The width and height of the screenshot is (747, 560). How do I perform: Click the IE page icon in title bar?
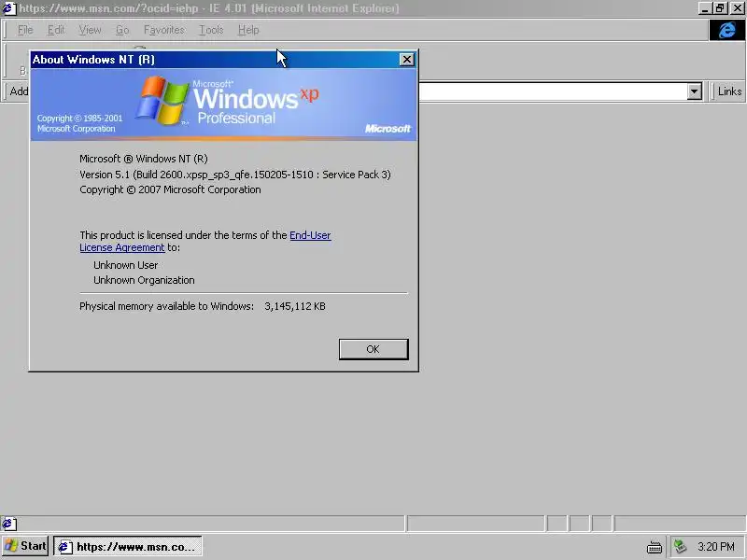(8, 8)
